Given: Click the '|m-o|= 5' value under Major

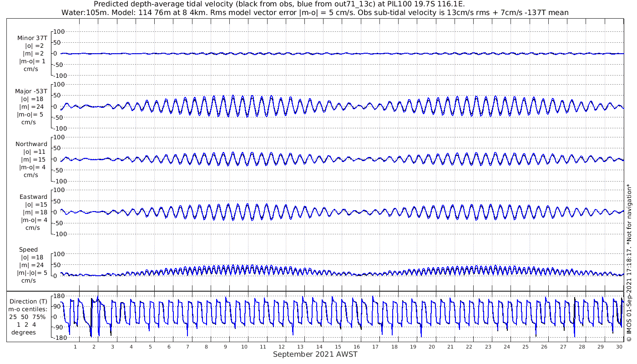Looking at the screenshot, I should tap(31, 115).
